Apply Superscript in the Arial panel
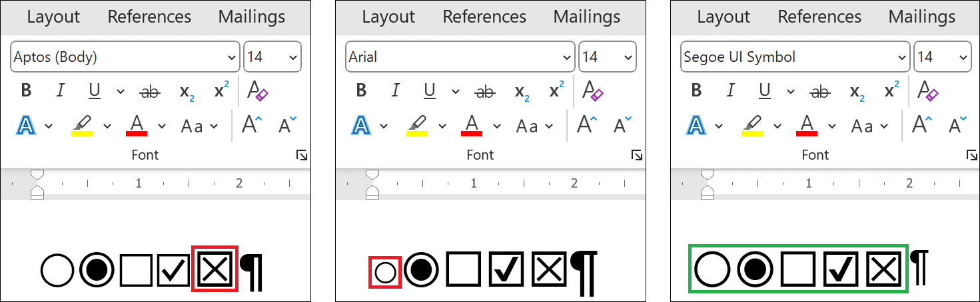This screenshot has height=302, width=980. (556, 90)
